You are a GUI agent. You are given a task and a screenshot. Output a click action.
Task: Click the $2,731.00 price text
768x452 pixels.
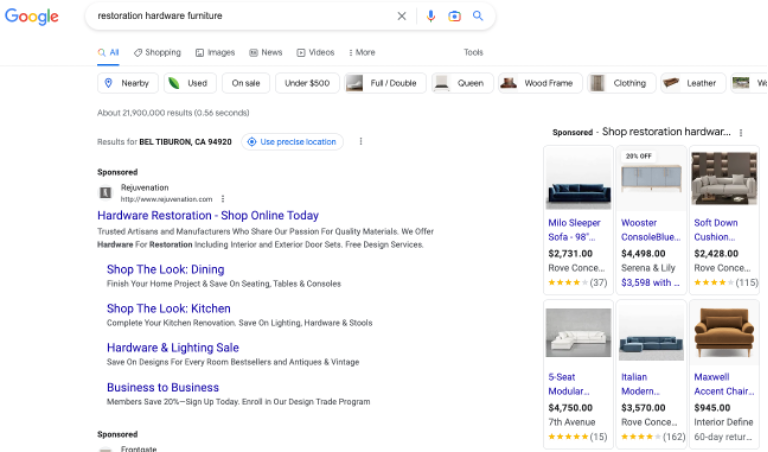pyautogui.click(x=570, y=254)
